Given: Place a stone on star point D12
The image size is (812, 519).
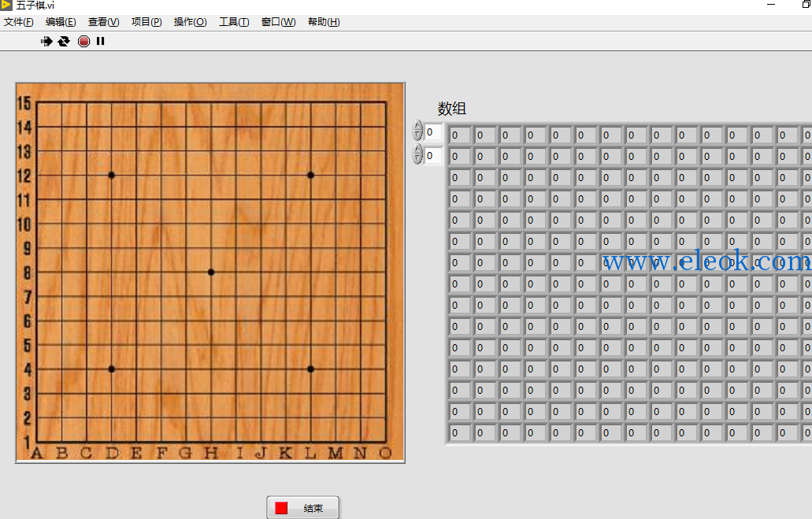Looking at the screenshot, I should 111,175.
